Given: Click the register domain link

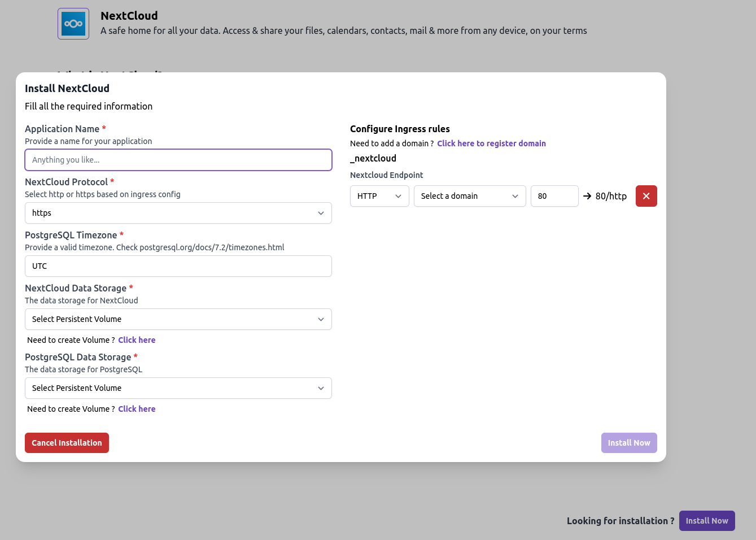Looking at the screenshot, I should tap(491, 143).
